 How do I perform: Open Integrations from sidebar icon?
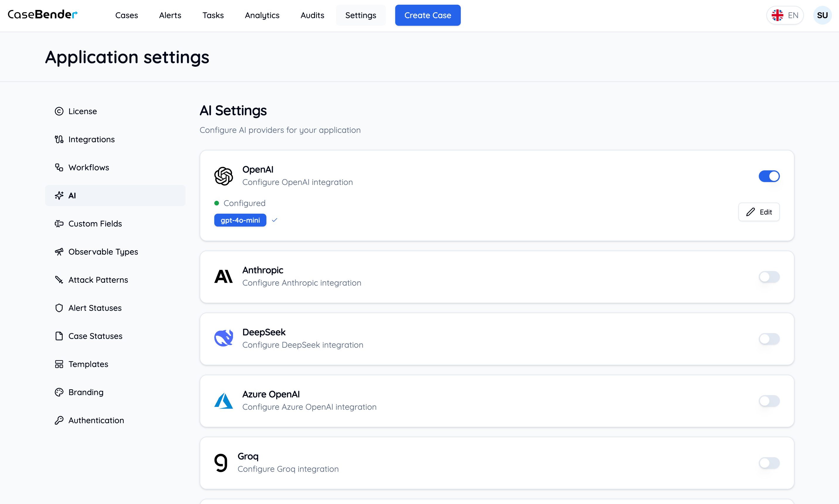point(59,139)
